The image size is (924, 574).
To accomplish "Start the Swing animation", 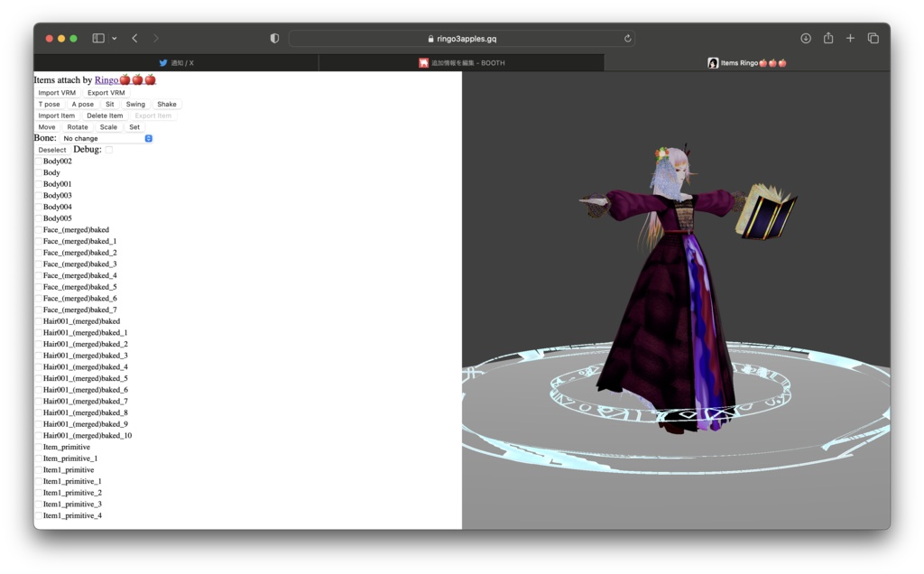I will tap(135, 105).
